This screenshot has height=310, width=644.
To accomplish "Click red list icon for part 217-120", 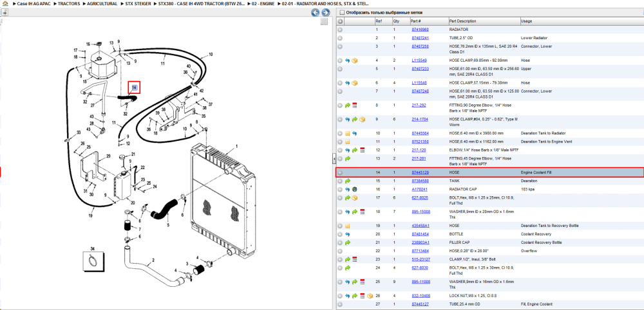I will pyautogui.click(x=362, y=150).
